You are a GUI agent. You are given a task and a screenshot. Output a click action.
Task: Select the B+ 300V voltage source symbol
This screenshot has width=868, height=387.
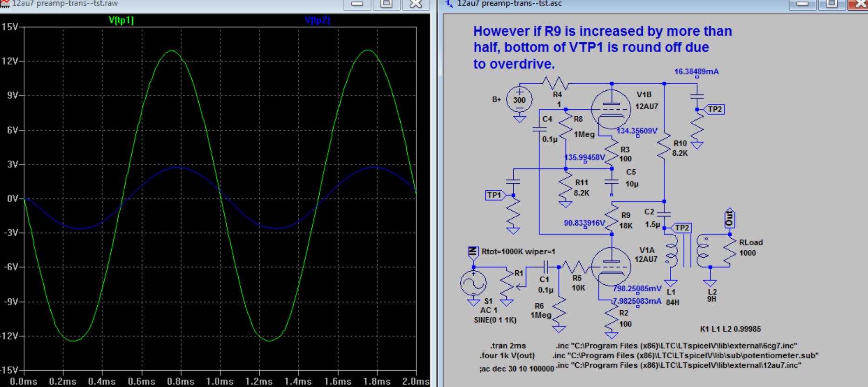[519, 100]
